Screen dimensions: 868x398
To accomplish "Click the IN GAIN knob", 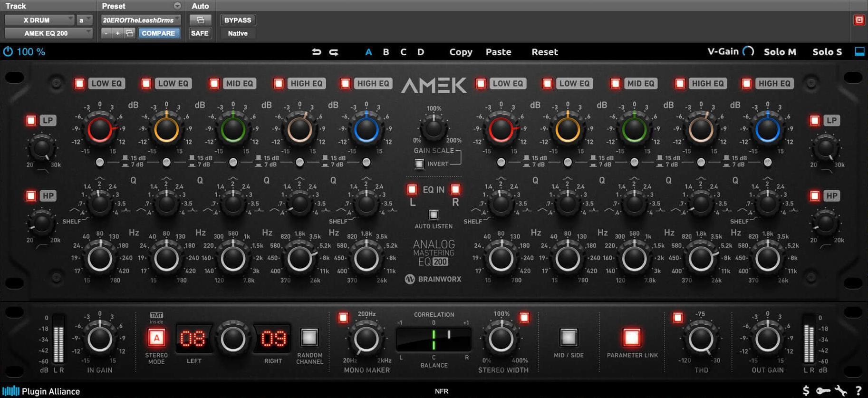I will pyautogui.click(x=100, y=339).
